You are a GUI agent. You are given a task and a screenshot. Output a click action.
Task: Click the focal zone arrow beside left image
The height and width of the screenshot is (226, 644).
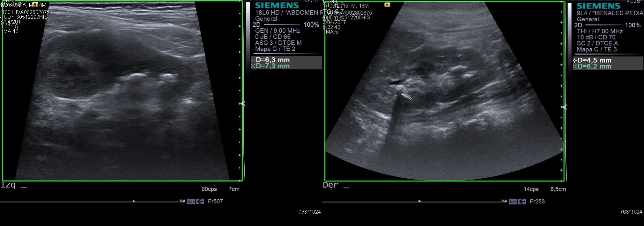(x=242, y=104)
